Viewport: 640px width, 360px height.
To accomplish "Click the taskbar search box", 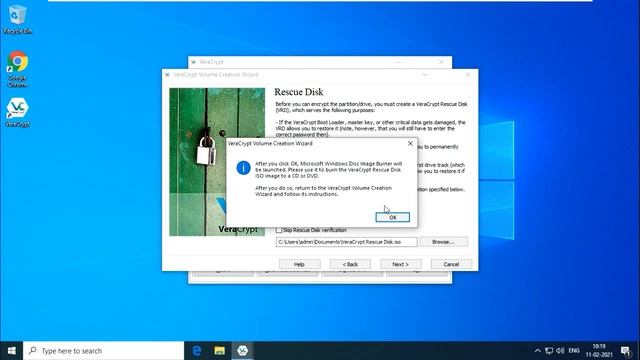I will (104, 351).
